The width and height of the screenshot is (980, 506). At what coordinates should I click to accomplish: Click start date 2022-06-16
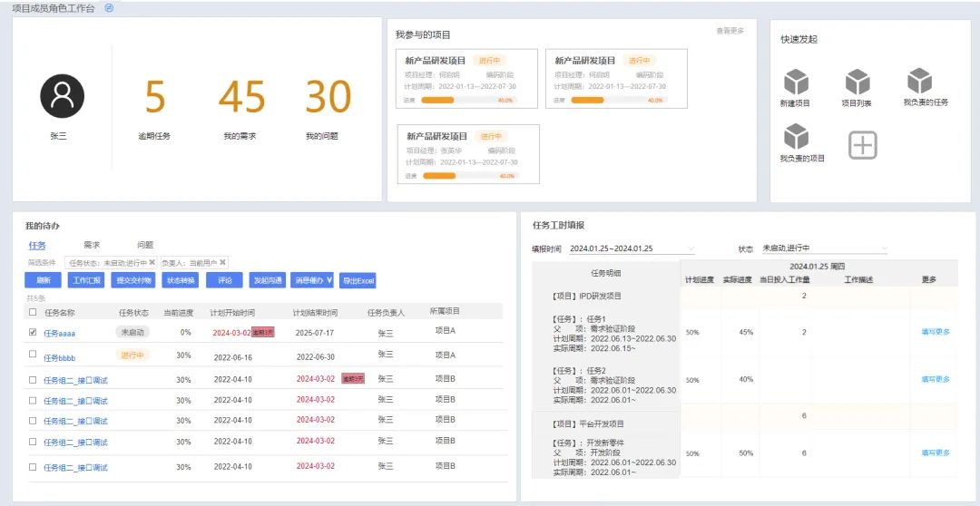tap(232, 357)
